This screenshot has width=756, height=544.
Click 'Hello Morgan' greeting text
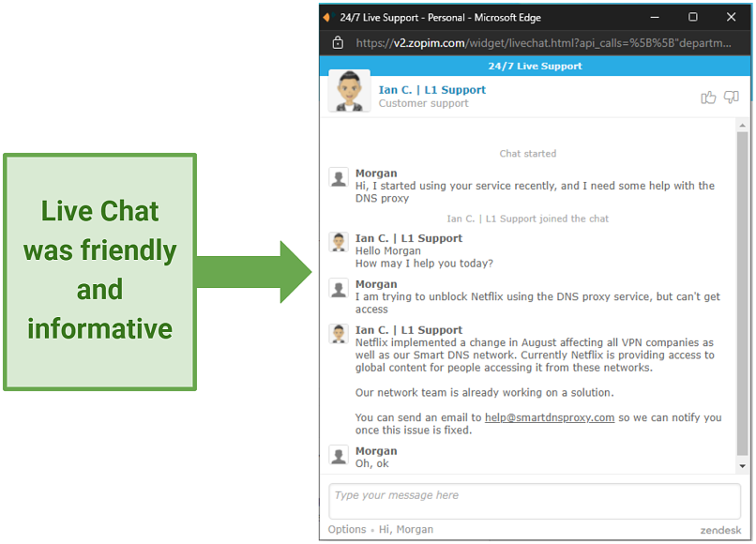click(388, 250)
